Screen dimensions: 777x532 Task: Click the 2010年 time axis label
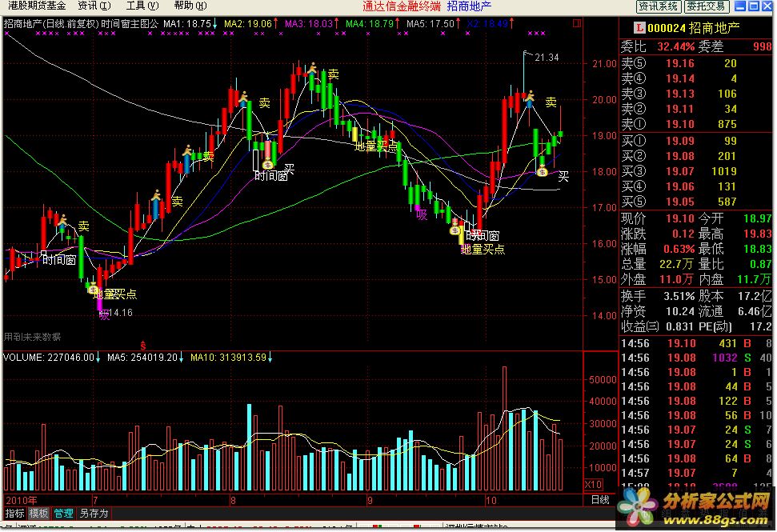point(21,500)
